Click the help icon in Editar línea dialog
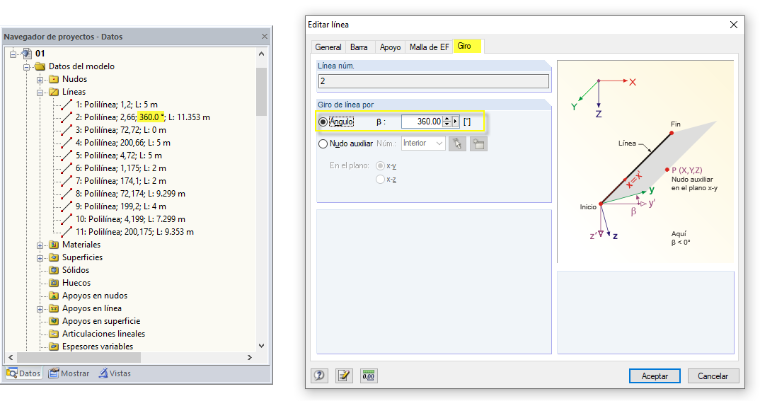 319,375
